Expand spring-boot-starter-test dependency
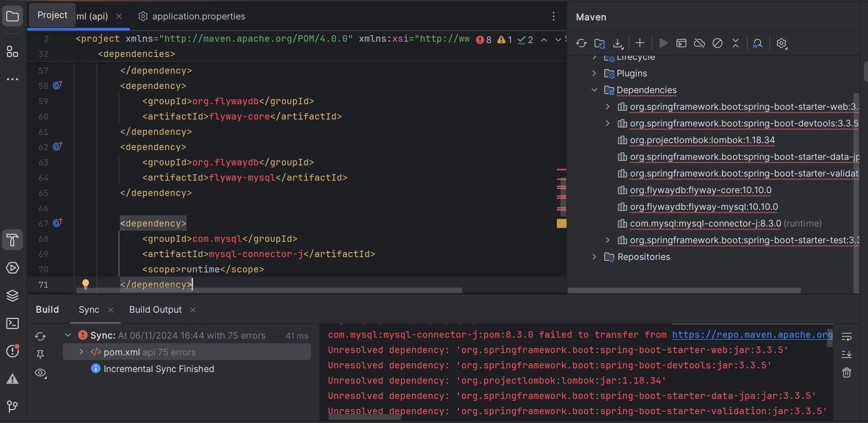Screen dimensions: 868x423 pos(608,240)
